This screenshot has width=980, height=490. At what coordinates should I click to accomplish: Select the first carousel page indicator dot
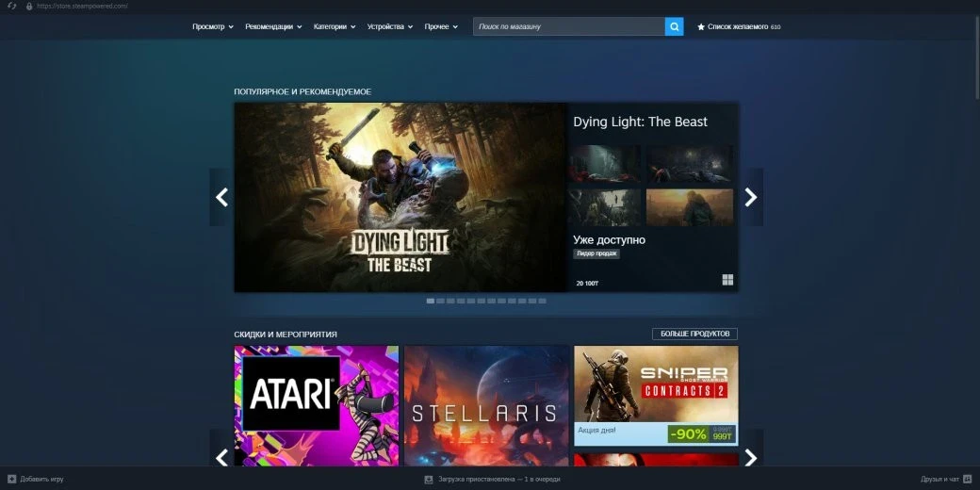pyautogui.click(x=431, y=301)
